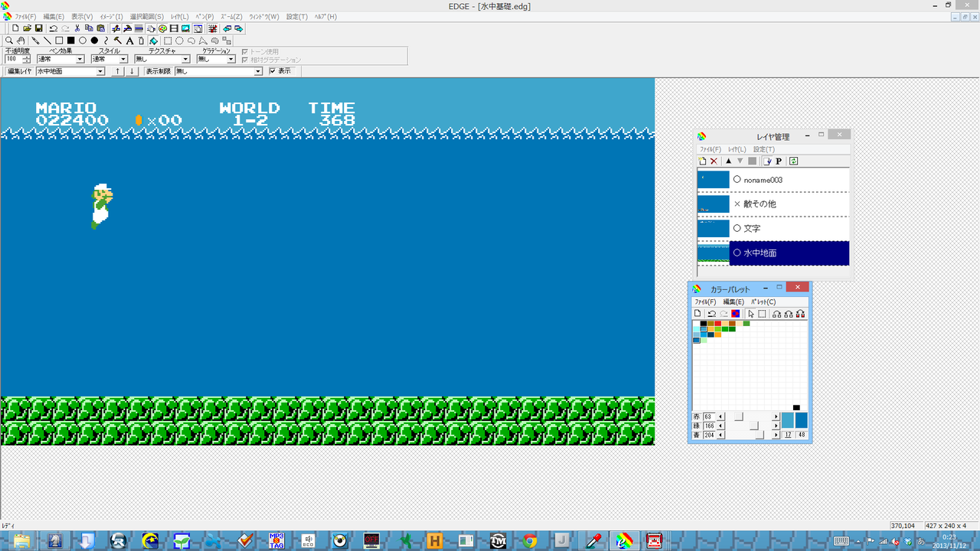
Task: Cut selection with the scissors icon
Action: [77, 28]
